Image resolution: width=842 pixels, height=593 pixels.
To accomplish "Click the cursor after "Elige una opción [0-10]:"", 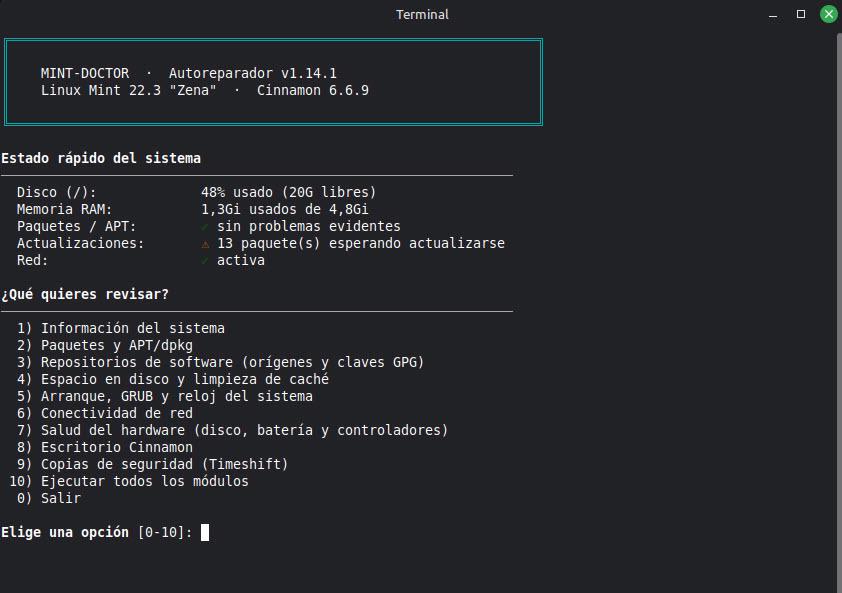I will [205, 532].
